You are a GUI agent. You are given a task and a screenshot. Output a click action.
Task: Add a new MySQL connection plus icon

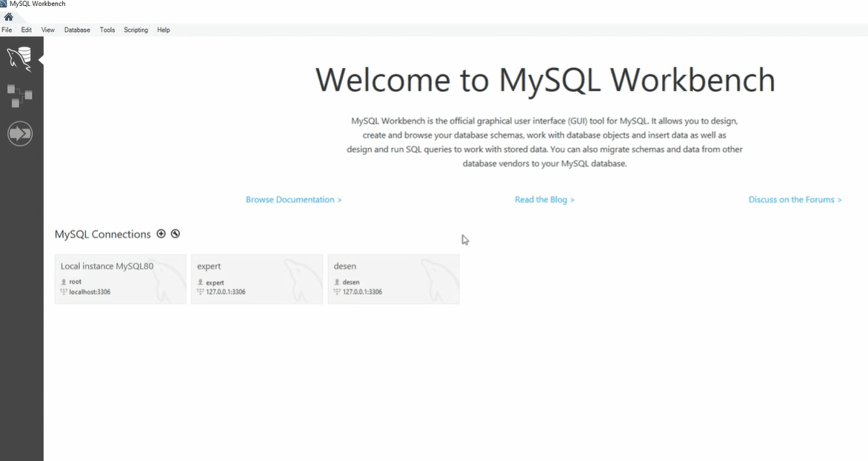(161, 234)
